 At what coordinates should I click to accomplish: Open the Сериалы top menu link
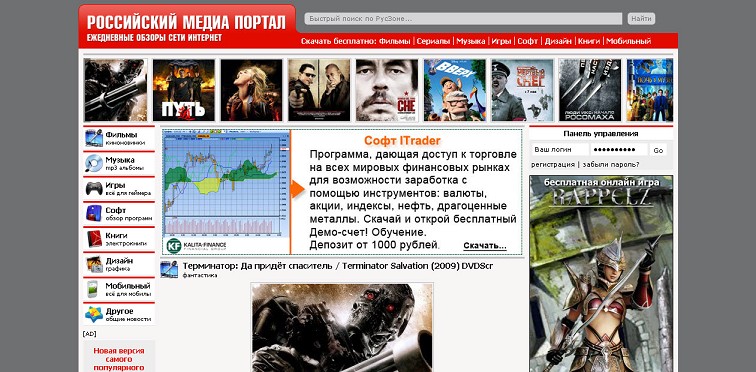click(433, 41)
